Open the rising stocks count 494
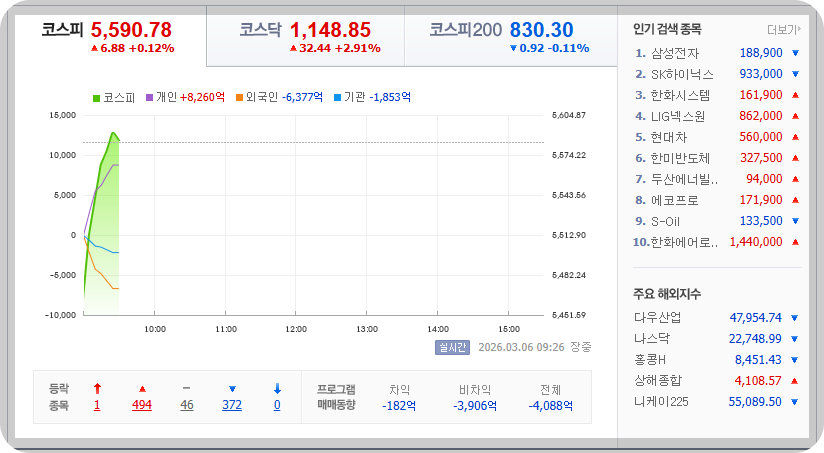Image resolution: width=824 pixels, height=453 pixels. tap(142, 405)
